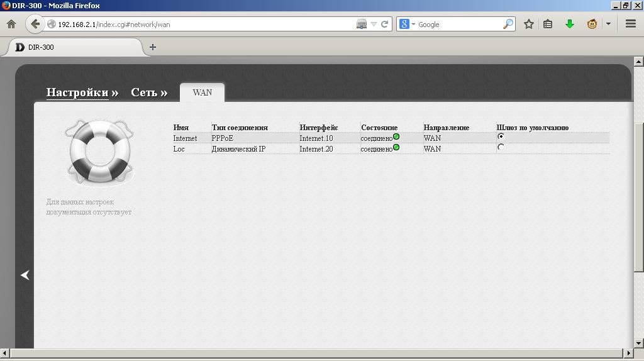This screenshot has height=361, width=644.
Task: Minimize the Firefox window
Action: click(615, 5)
